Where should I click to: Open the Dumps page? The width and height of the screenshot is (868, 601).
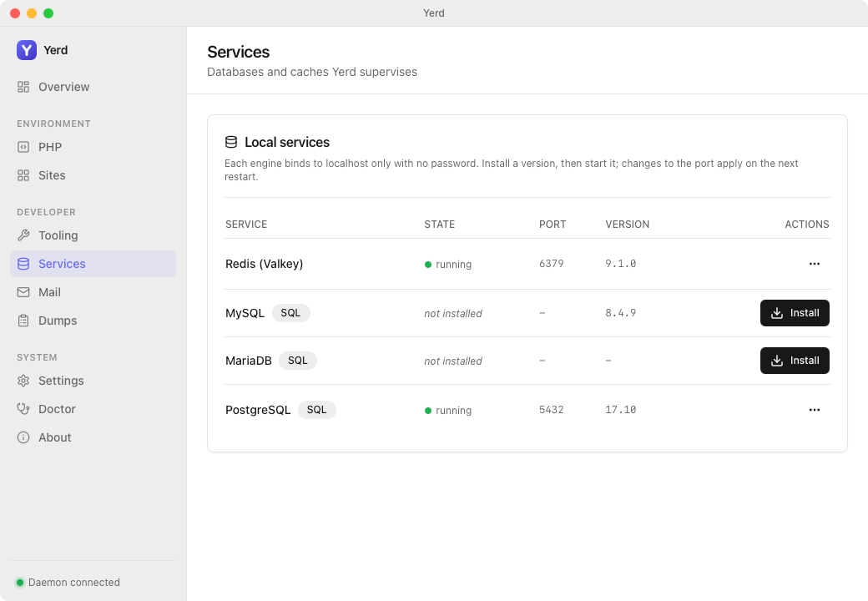click(x=93, y=321)
